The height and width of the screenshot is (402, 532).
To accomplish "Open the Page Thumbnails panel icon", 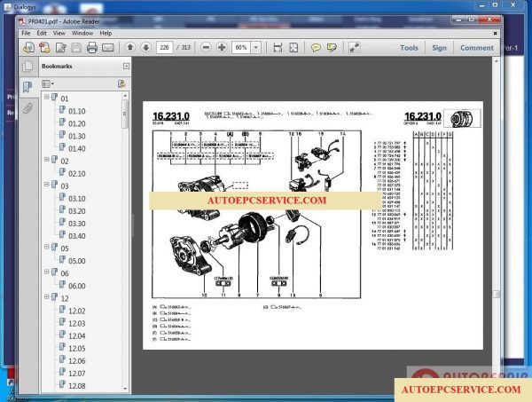I will coord(27,67).
